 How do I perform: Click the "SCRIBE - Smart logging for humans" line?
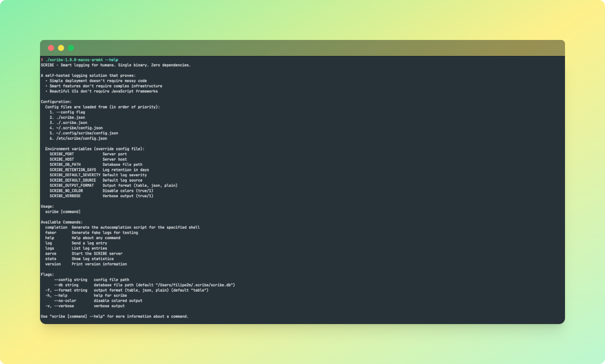click(115, 65)
